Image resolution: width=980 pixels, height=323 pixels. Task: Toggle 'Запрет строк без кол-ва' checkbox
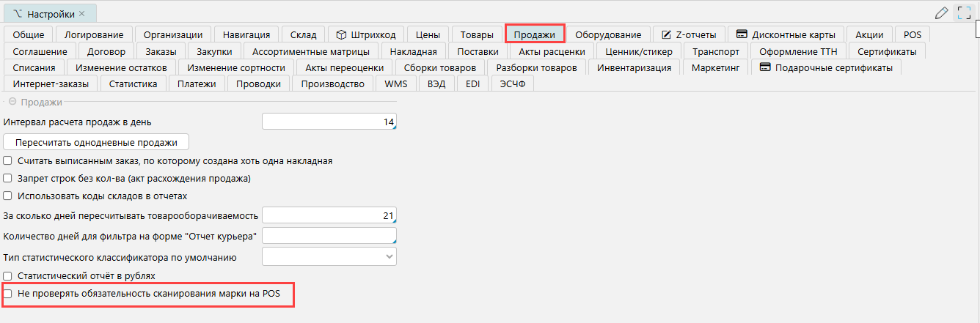[x=8, y=179]
